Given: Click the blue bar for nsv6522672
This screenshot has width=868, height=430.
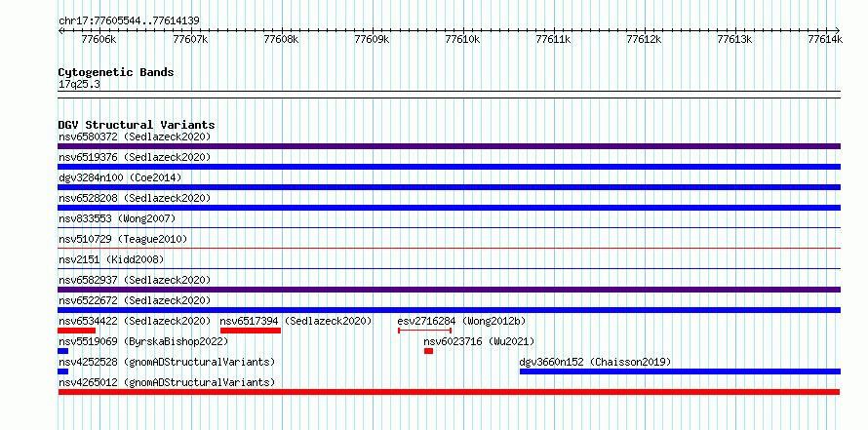Looking at the screenshot, I should (449, 310).
